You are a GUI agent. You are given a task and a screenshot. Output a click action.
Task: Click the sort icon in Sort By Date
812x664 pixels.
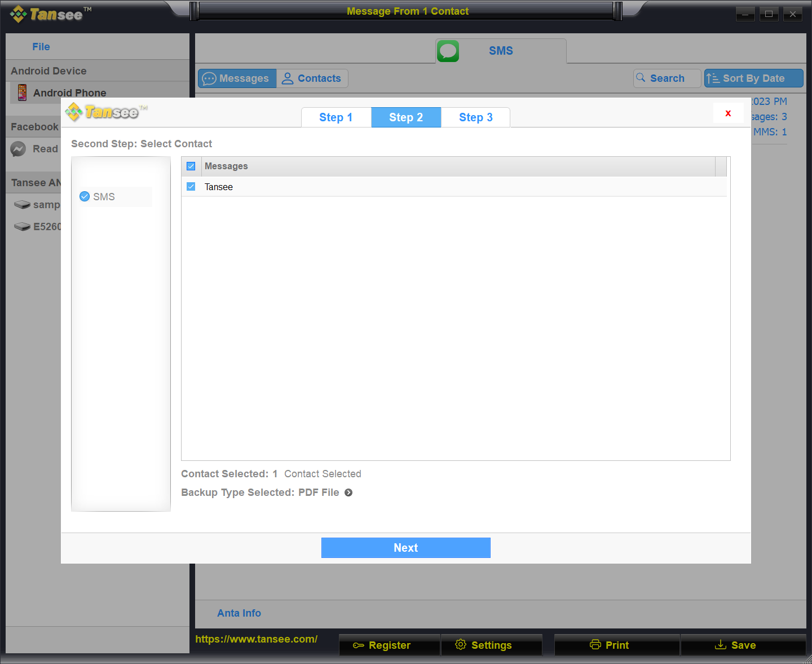pyautogui.click(x=713, y=78)
